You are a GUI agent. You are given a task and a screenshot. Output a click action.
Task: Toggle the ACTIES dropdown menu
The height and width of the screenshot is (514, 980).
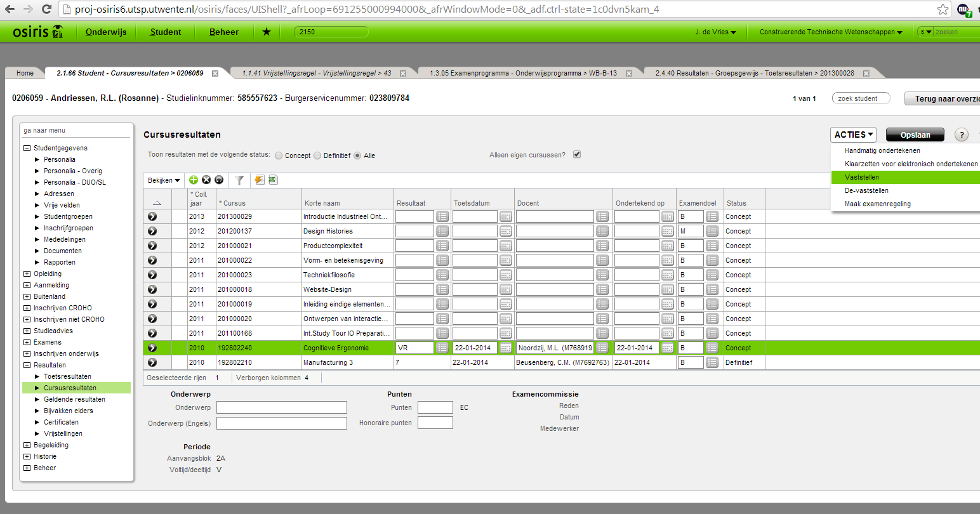click(853, 135)
